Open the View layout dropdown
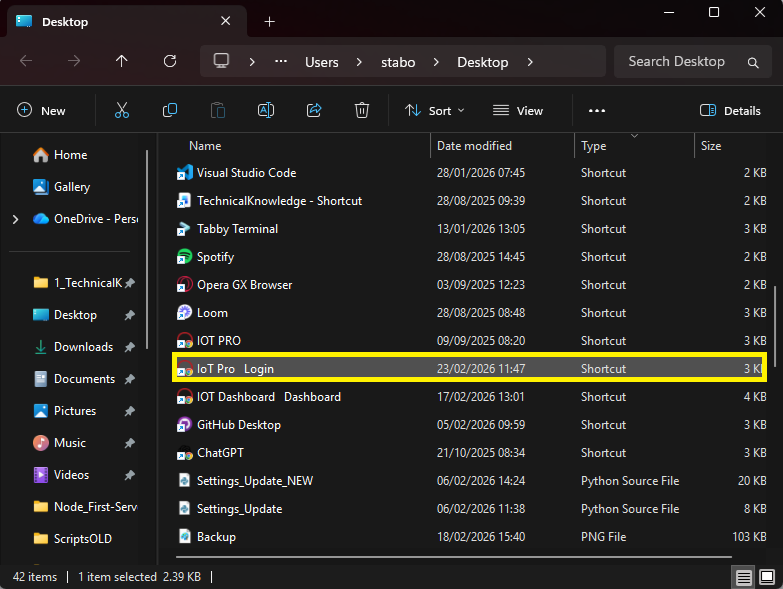Screen dimensions: 783x589 click(x=518, y=111)
